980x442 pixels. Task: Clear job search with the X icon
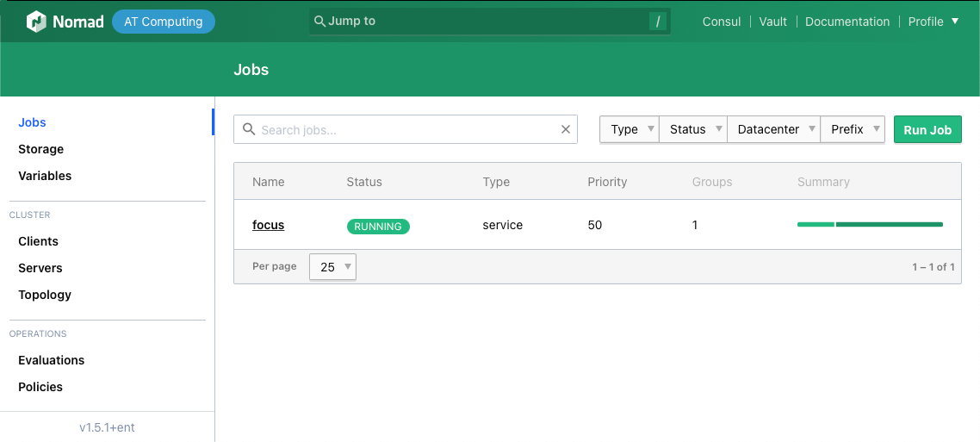[x=566, y=129]
